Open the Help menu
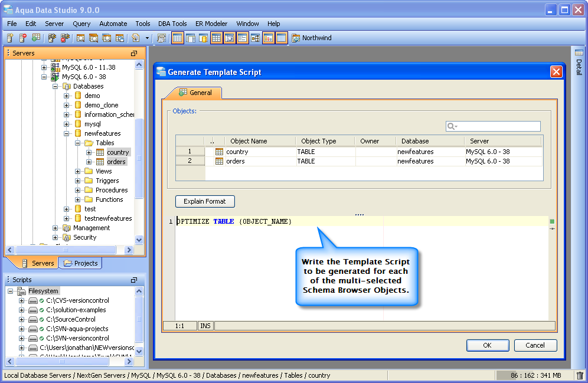The height and width of the screenshot is (383, 588). 274,24
